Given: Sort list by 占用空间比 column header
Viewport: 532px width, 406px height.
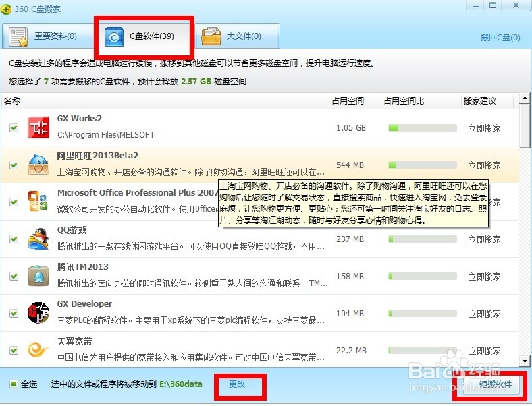Looking at the screenshot, I should click(421, 101).
